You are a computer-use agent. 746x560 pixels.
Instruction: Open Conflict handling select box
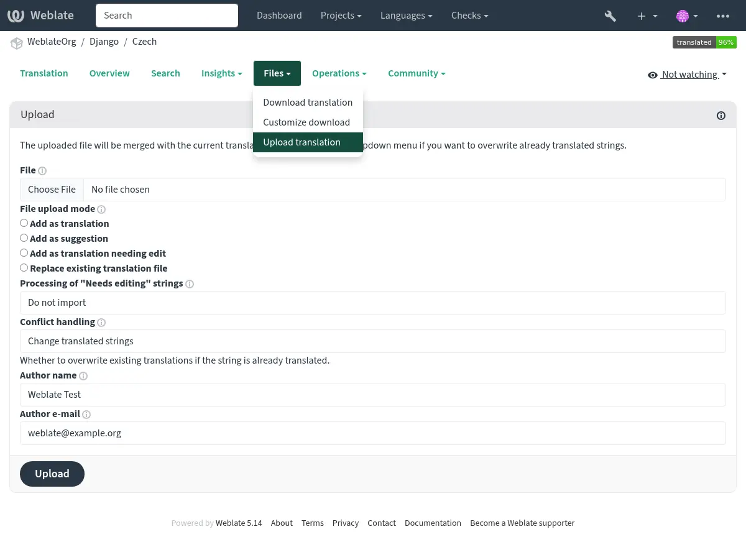point(373,341)
